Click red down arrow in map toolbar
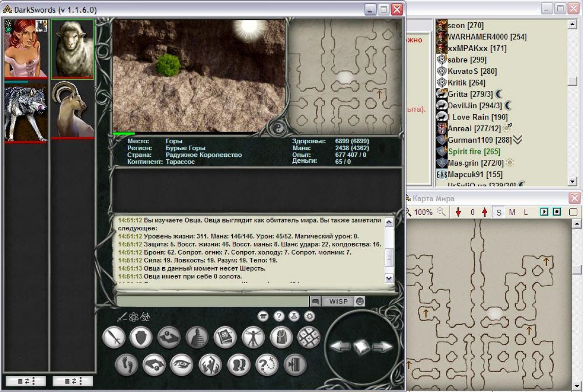583x392 pixels. click(x=459, y=212)
